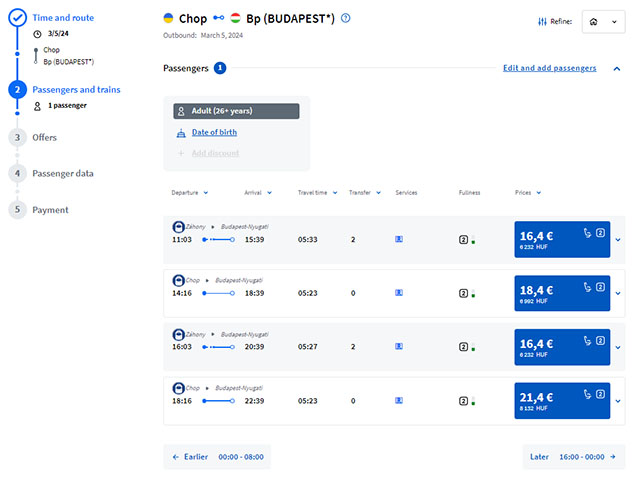The image size is (640, 484).
Task: Expand details of the 14:16 train
Action: point(618,293)
